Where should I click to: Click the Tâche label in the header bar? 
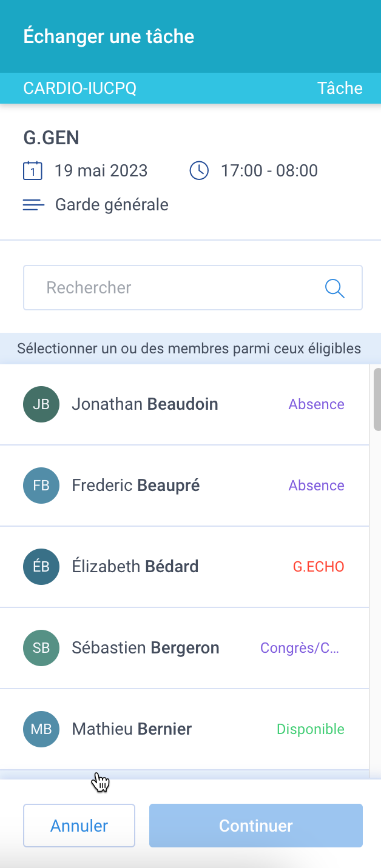tap(340, 88)
